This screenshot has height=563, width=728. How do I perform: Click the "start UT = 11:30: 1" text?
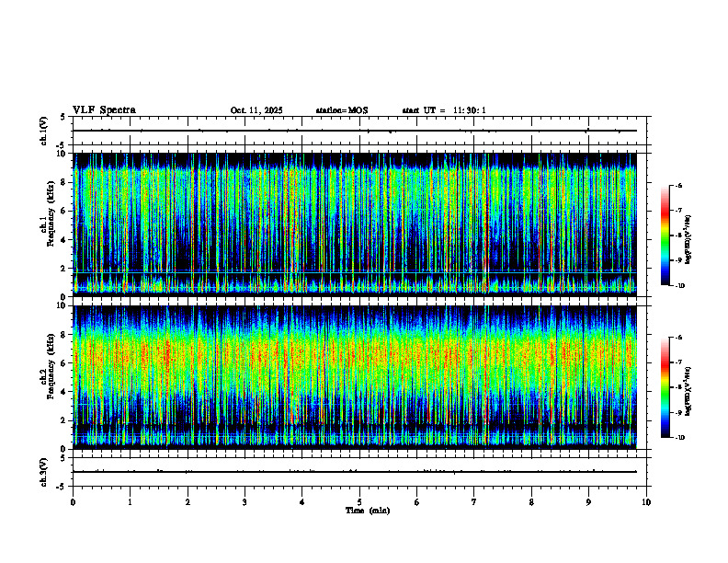click(x=444, y=110)
